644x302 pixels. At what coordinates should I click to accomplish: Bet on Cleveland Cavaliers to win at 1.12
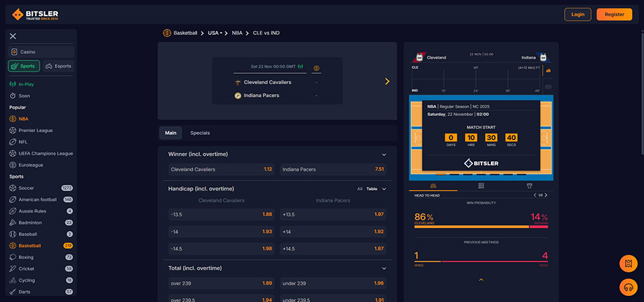point(222,169)
